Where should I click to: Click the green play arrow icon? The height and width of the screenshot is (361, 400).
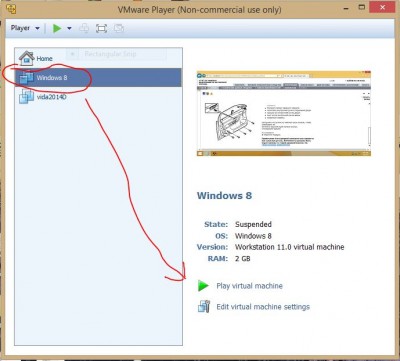pos(203,286)
